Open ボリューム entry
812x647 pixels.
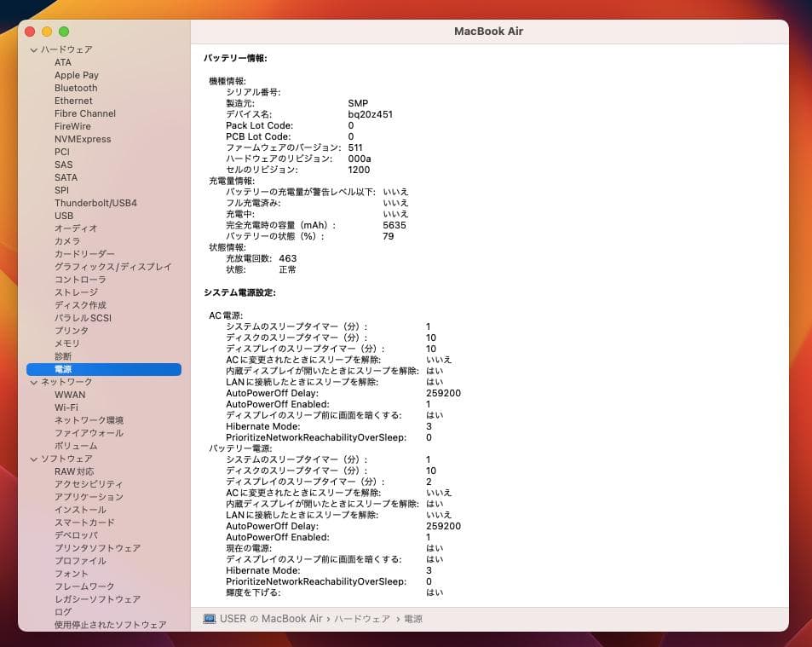(76, 446)
